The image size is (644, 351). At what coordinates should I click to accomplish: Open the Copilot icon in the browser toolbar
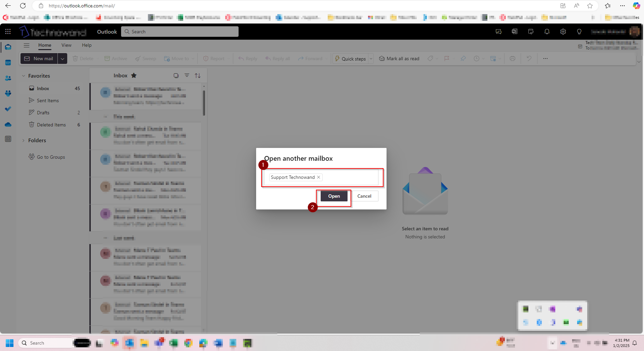pyautogui.click(x=636, y=6)
